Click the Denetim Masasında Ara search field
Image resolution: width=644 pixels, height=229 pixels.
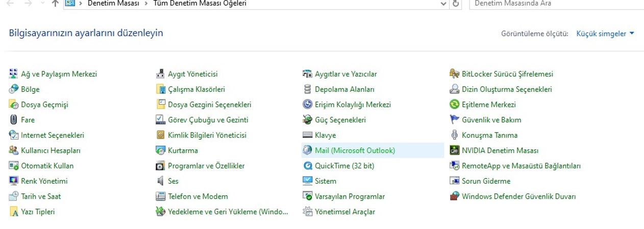pos(556,4)
